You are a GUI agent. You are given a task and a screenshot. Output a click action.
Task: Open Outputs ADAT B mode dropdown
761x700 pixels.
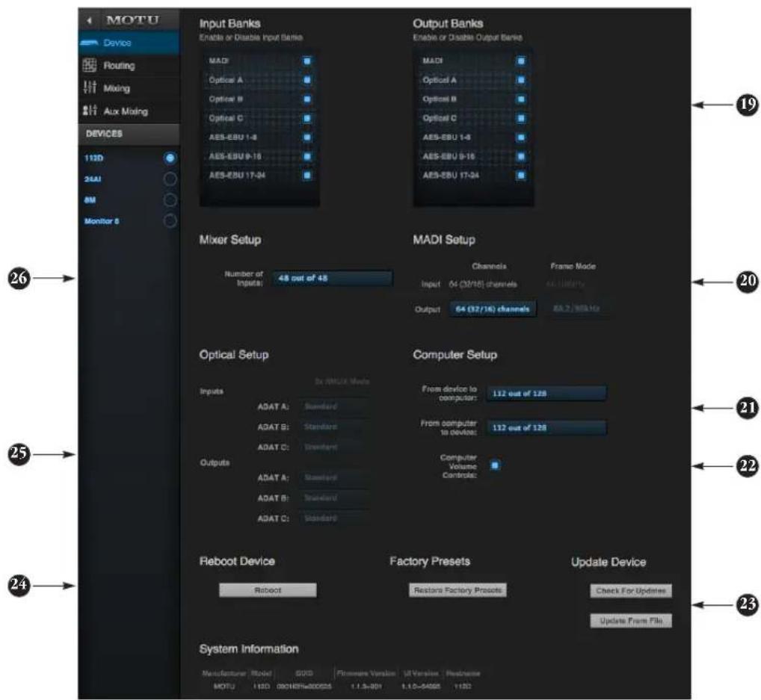(335, 498)
